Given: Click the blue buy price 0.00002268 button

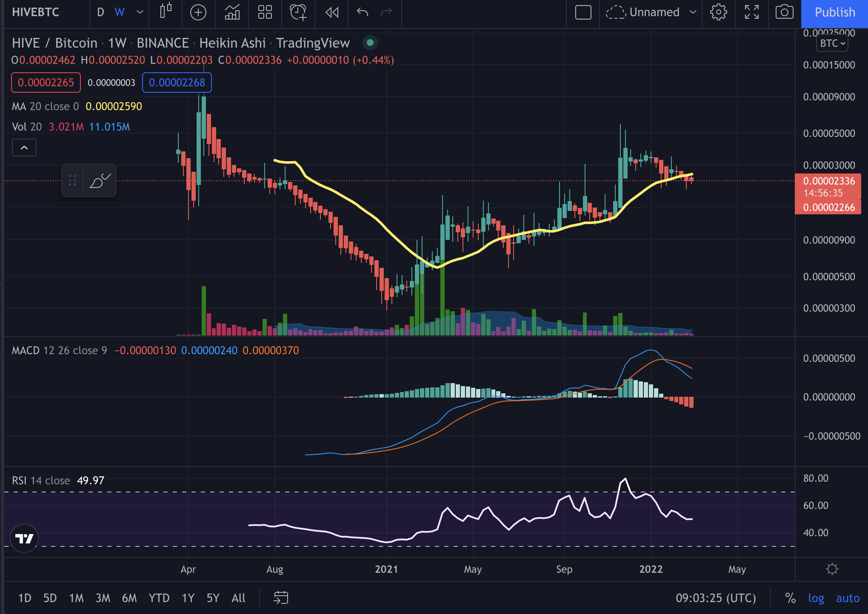Looking at the screenshot, I should (x=177, y=82).
